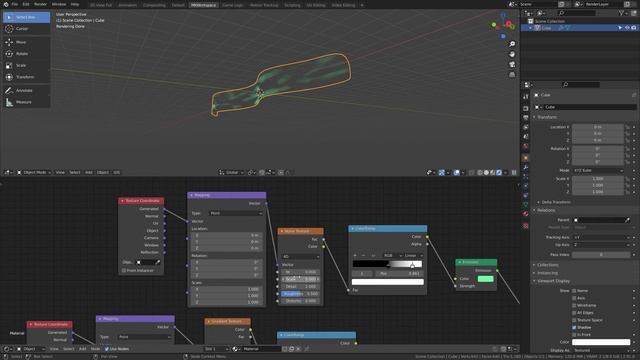This screenshot has height=360, width=640.
Task: Open the Render properties tab icon
Action: (x=526, y=109)
